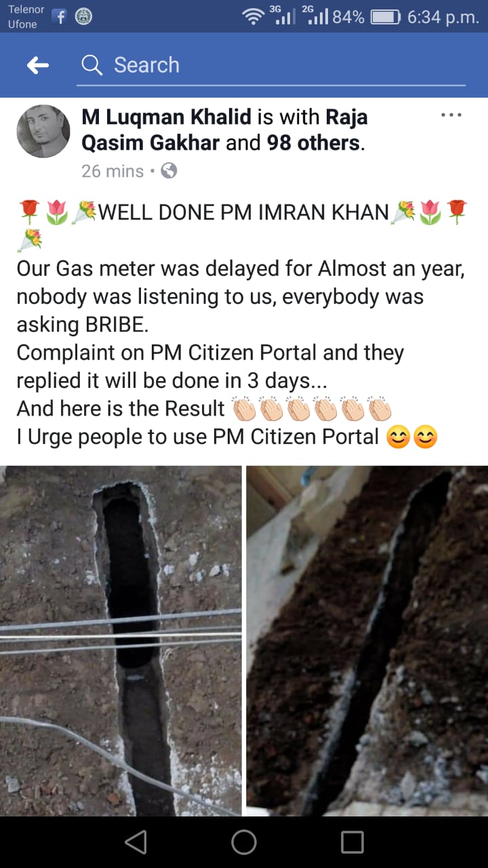Open the three-dot post options menu
The image size is (488, 868).
click(451, 115)
